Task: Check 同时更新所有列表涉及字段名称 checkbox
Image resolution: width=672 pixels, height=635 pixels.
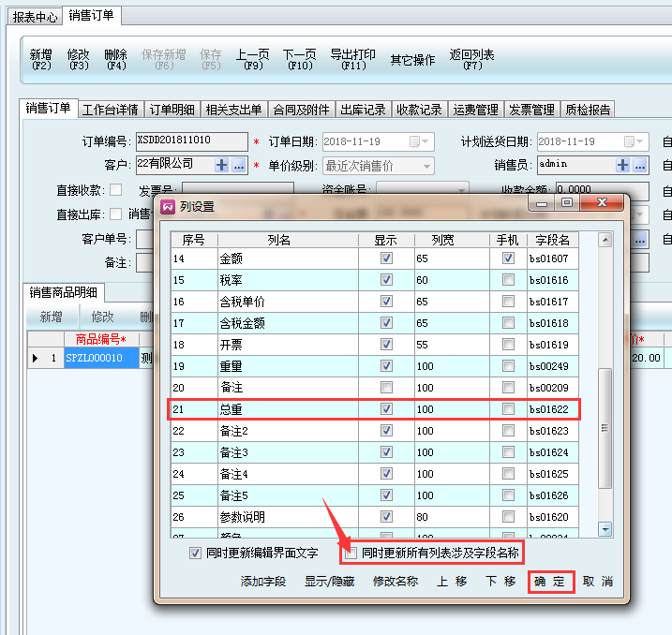Action: [351, 553]
